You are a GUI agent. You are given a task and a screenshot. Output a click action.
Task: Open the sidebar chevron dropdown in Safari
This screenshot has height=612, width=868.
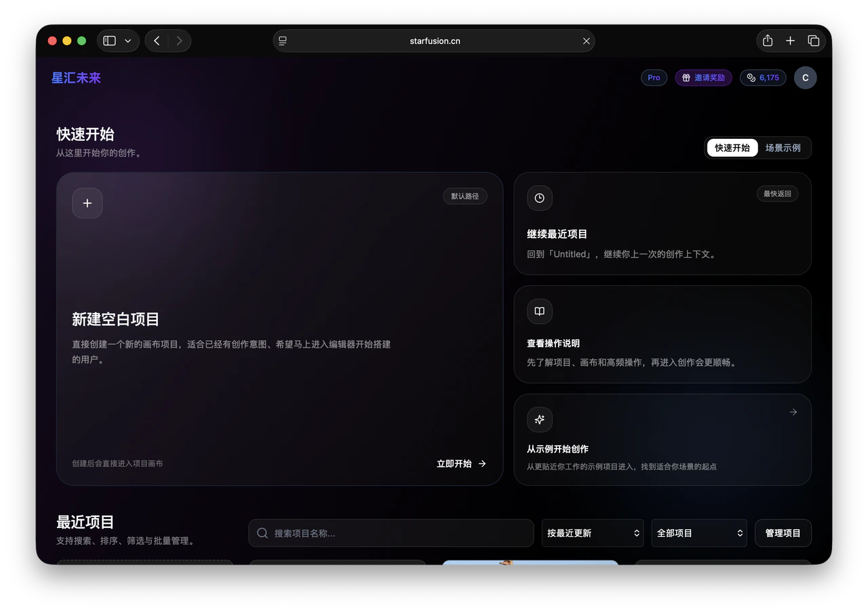(x=127, y=41)
